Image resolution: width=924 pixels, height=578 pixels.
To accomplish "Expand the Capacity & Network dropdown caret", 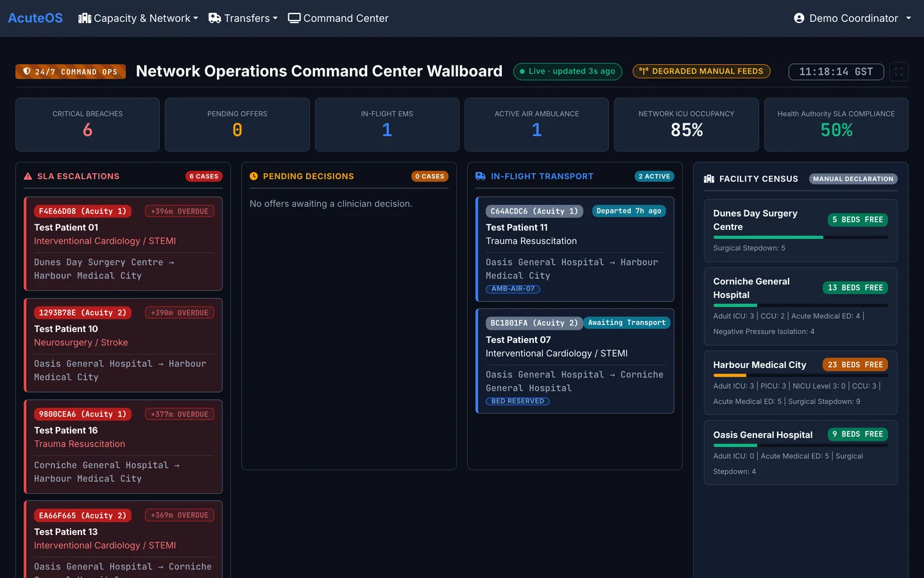I will pyautogui.click(x=196, y=19).
